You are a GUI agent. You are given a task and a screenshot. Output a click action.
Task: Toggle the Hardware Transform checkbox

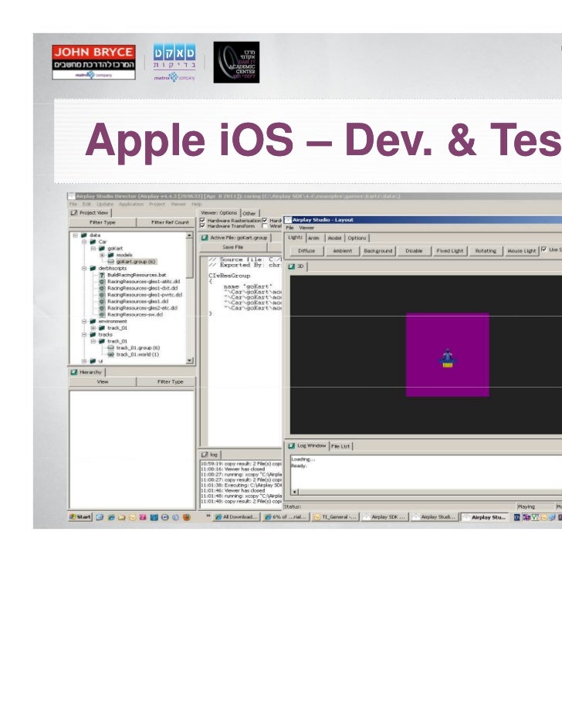click(x=202, y=225)
